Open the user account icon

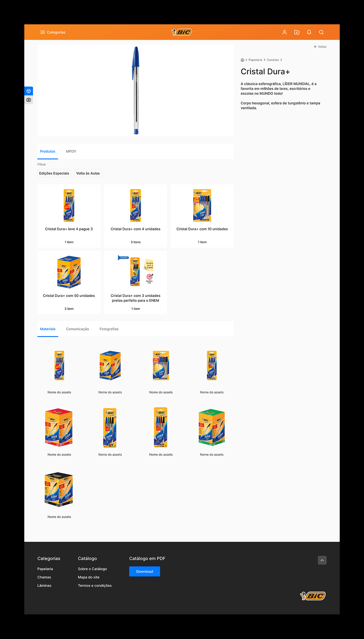285,32
